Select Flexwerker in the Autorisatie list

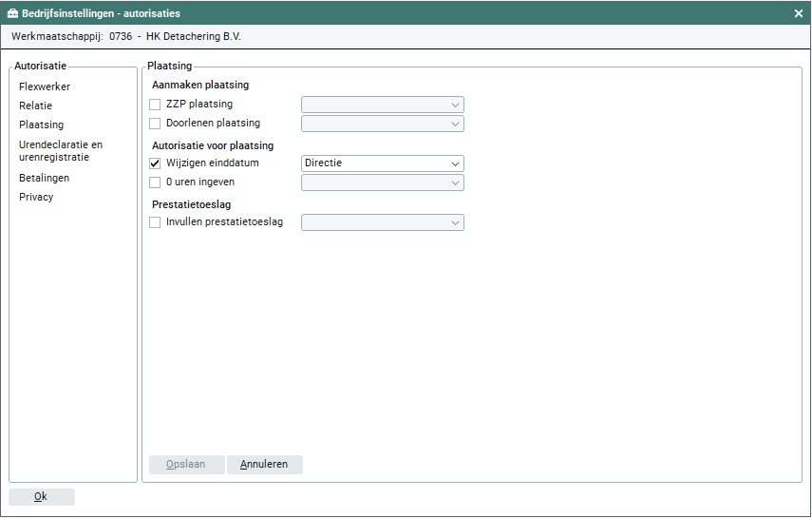pos(45,86)
